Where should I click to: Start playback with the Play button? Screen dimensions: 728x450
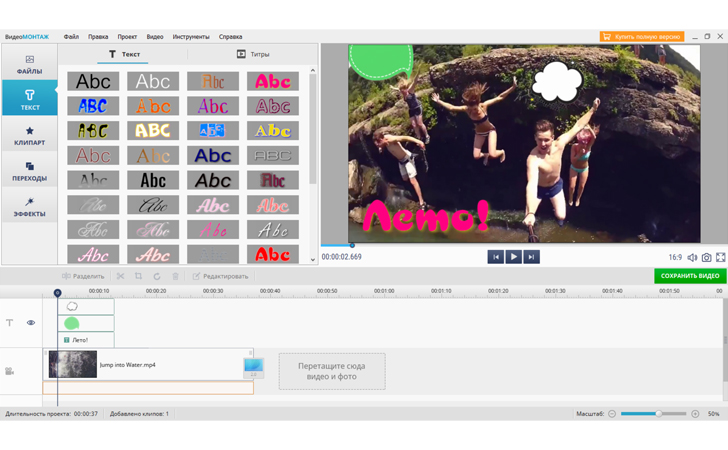coord(513,257)
